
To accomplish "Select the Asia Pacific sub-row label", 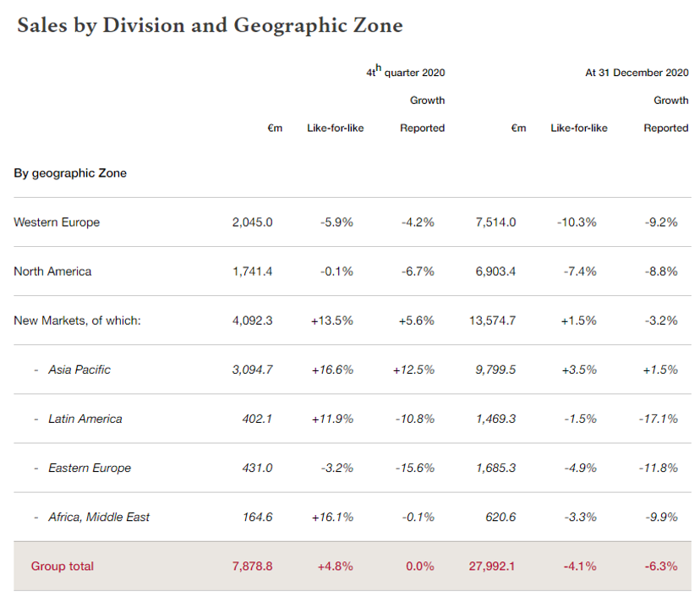I will 79,370.
